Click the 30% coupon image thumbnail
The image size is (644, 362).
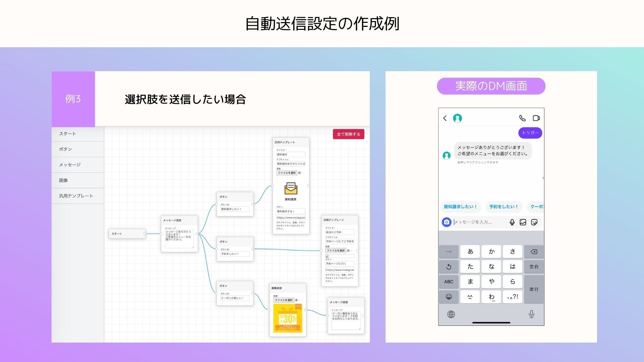pyautogui.click(x=287, y=318)
